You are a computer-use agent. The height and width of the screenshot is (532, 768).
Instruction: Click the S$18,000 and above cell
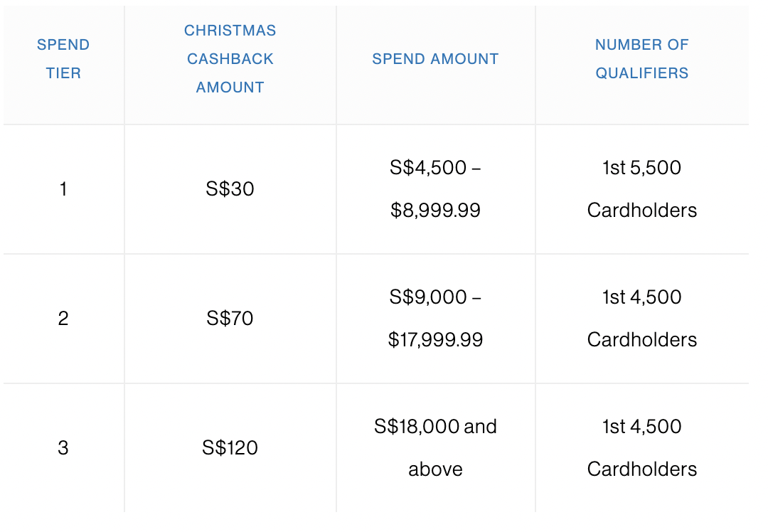point(435,448)
